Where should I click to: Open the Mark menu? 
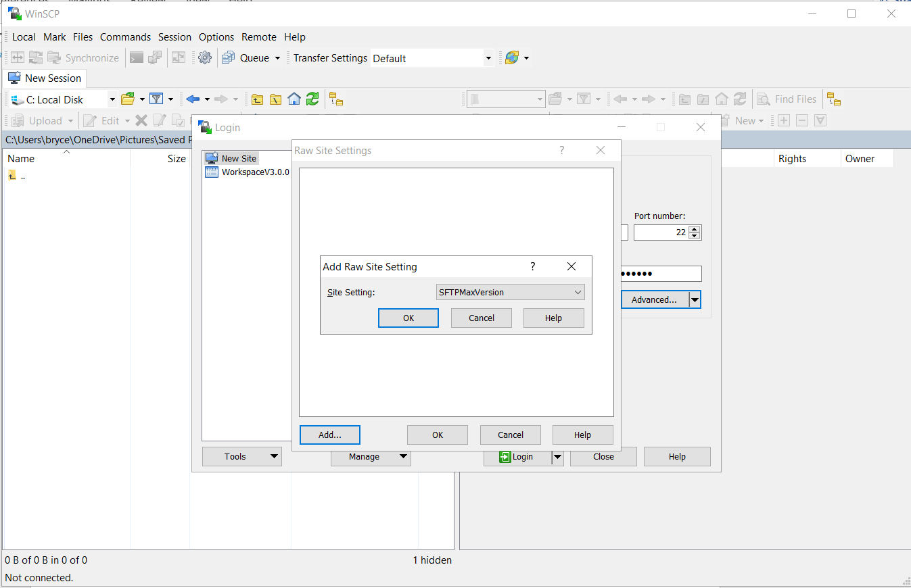coord(55,37)
